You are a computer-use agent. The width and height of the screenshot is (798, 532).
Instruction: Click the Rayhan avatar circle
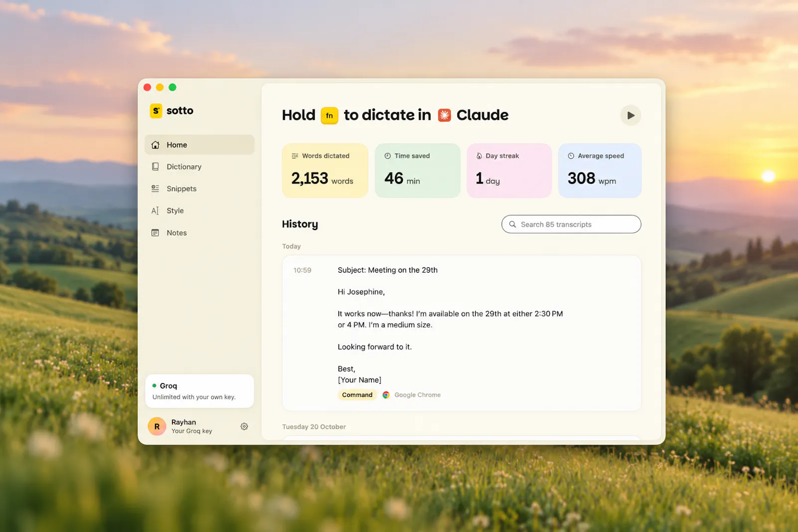point(157,426)
